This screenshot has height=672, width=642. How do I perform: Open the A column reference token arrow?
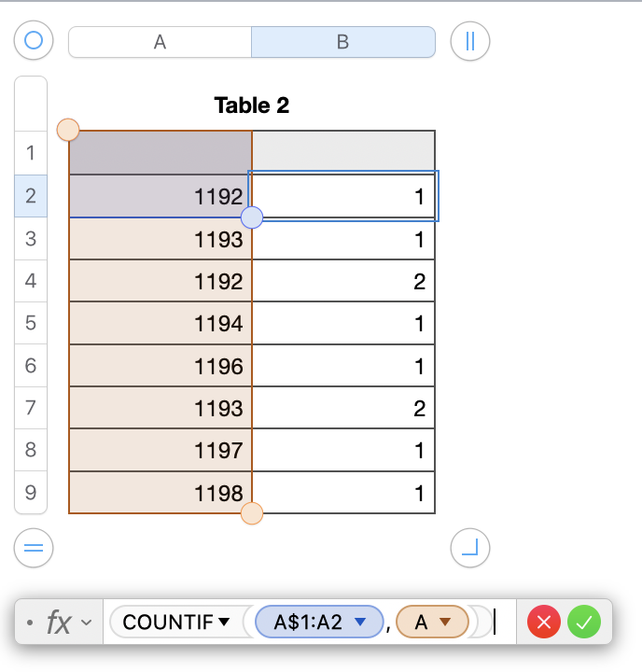(x=446, y=622)
